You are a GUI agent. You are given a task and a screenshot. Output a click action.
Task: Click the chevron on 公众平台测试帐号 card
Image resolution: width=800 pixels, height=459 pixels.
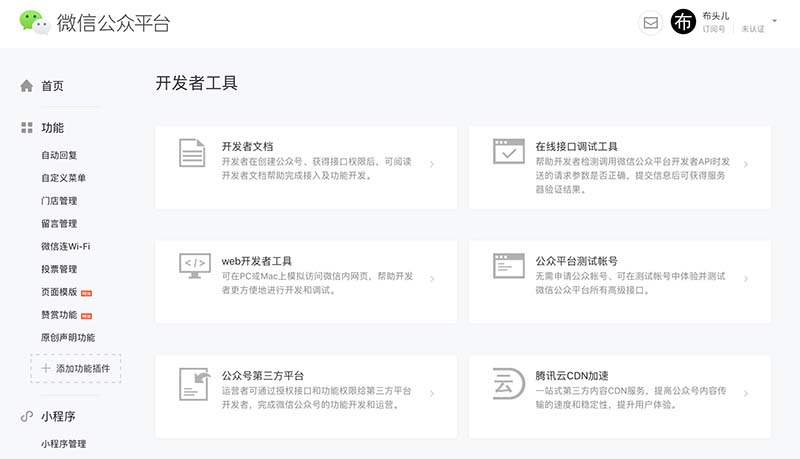(x=746, y=279)
